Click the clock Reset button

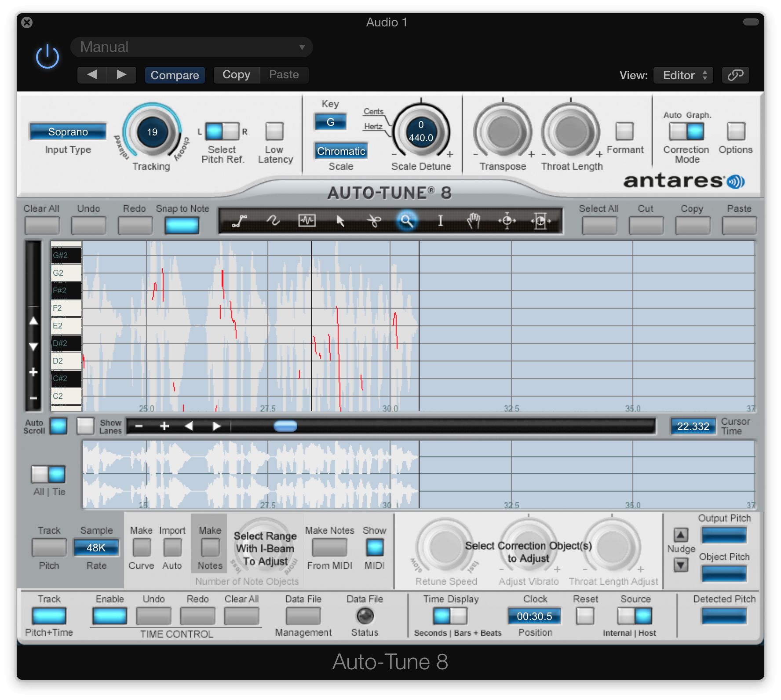coord(585,616)
